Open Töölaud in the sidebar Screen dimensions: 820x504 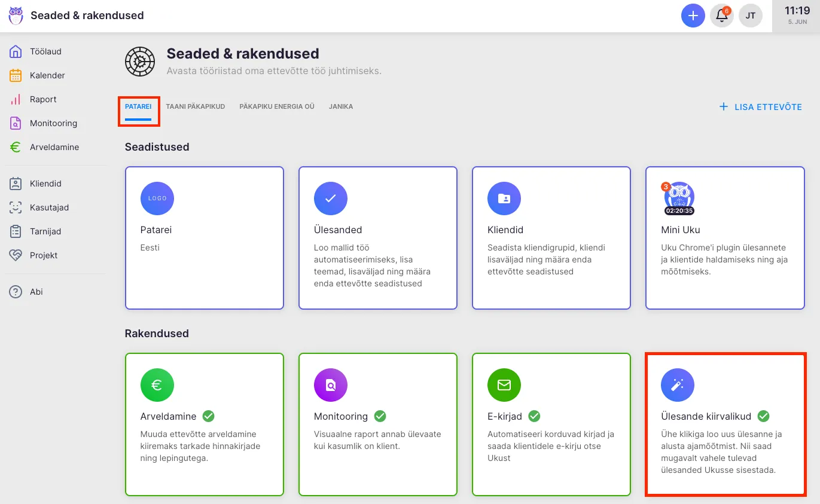[45, 51]
